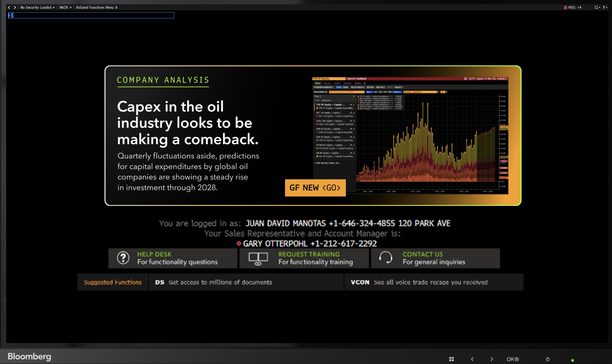The height and width of the screenshot is (364, 612).
Task: Click the GF NEW <GO> button
Action: click(315, 188)
